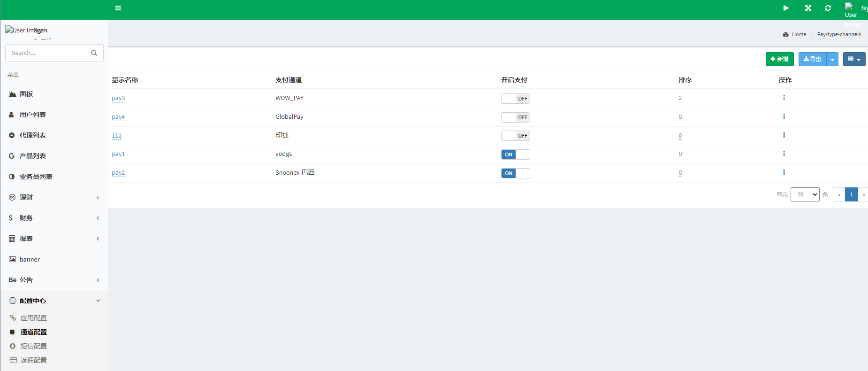Toggle the GlobalPay payment switch on
Image resolution: width=868 pixels, height=371 pixels.
(515, 117)
